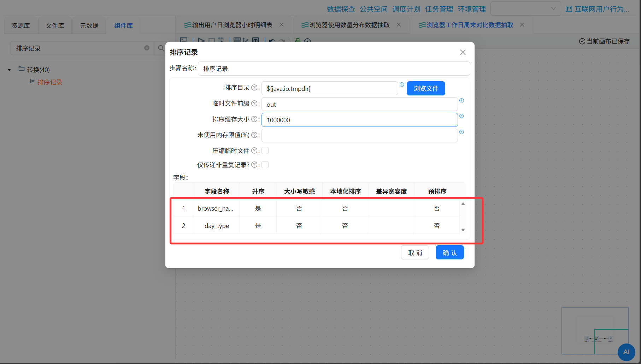Open 调度计划 in top navigation
The image size is (641, 364).
coord(406,9)
